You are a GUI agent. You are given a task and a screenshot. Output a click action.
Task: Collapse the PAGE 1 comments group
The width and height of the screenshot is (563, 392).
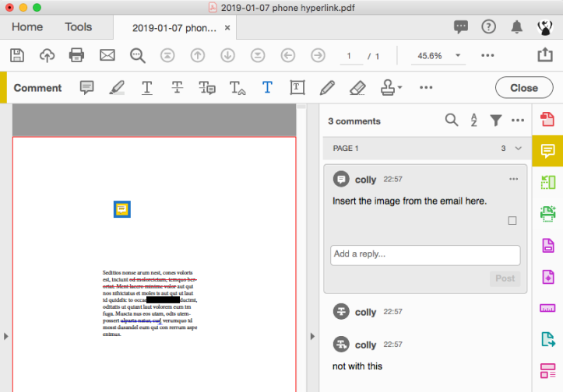[518, 149]
